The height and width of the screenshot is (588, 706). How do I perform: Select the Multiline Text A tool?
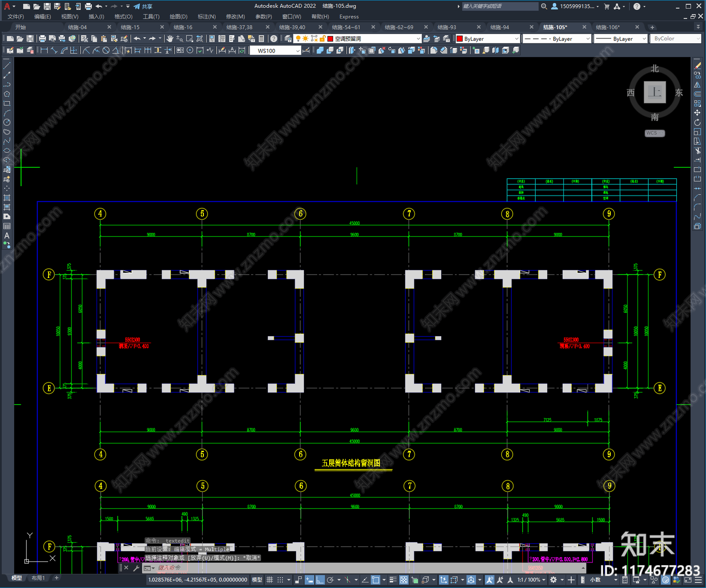(x=7, y=236)
